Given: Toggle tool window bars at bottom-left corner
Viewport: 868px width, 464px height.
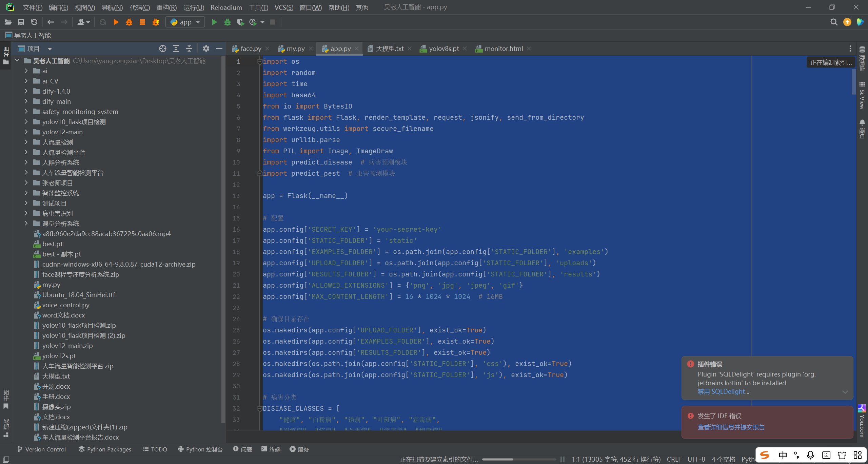Looking at the screenshot, I should pyautogui.click(x=6, y=459).
